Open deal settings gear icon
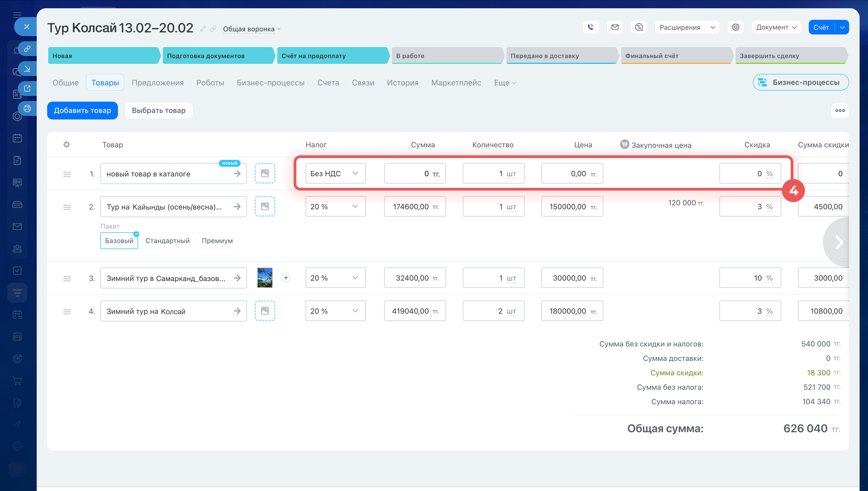This screenshot has height=491, width=868. click(736, 27)
